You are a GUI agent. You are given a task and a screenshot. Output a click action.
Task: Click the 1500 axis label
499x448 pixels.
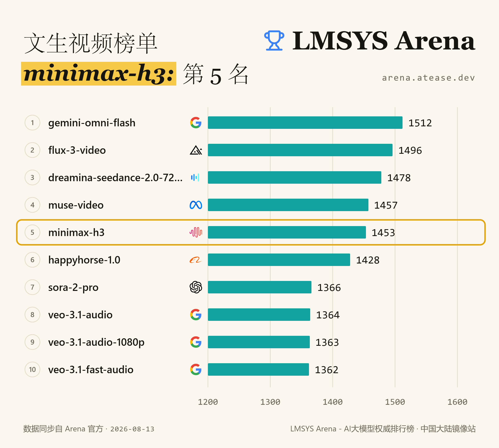pos(395,402)
